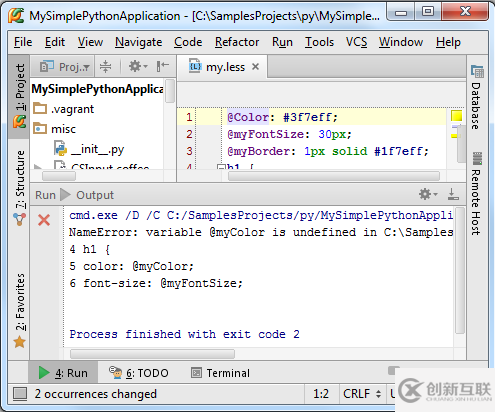
Task: Click the 1:2 caret position indicator
Action: [x=321, y=394]
